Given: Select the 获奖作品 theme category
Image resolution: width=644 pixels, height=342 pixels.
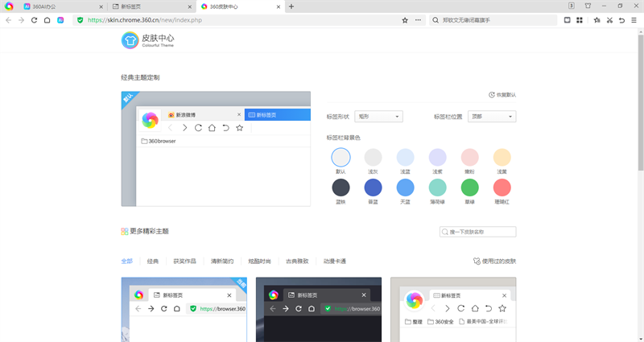Looking at the screenshot, I should [184, 262].
